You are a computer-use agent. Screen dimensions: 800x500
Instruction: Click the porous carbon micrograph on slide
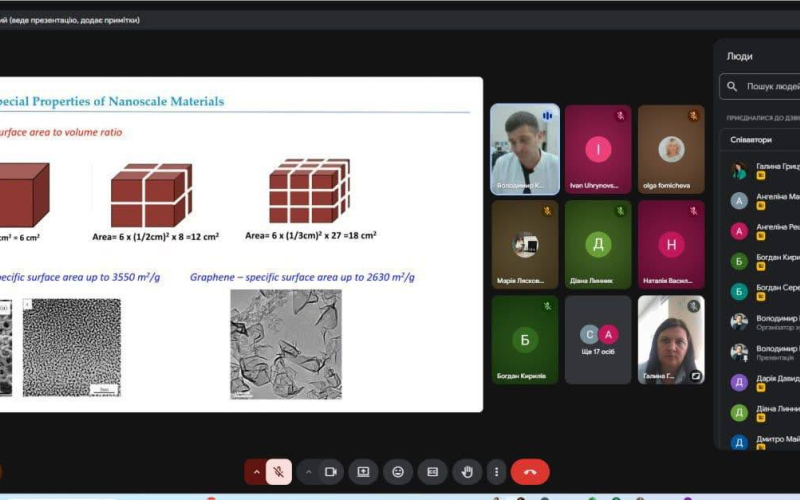[x=72, y=347]
